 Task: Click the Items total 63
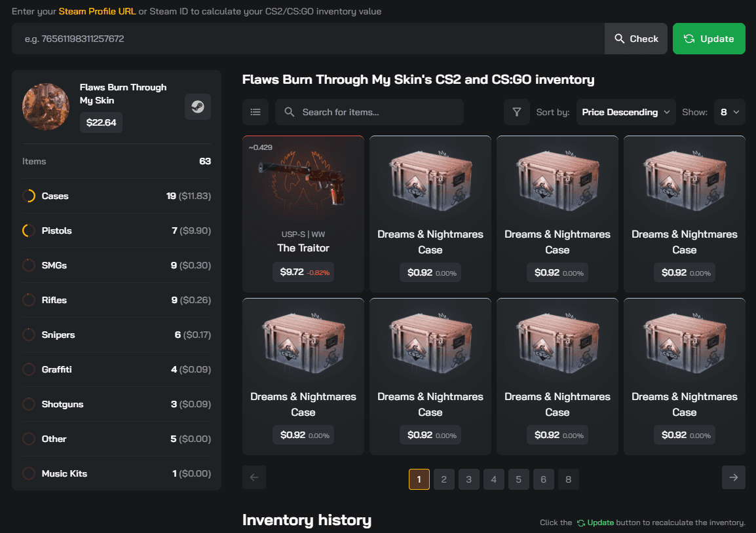205,161
